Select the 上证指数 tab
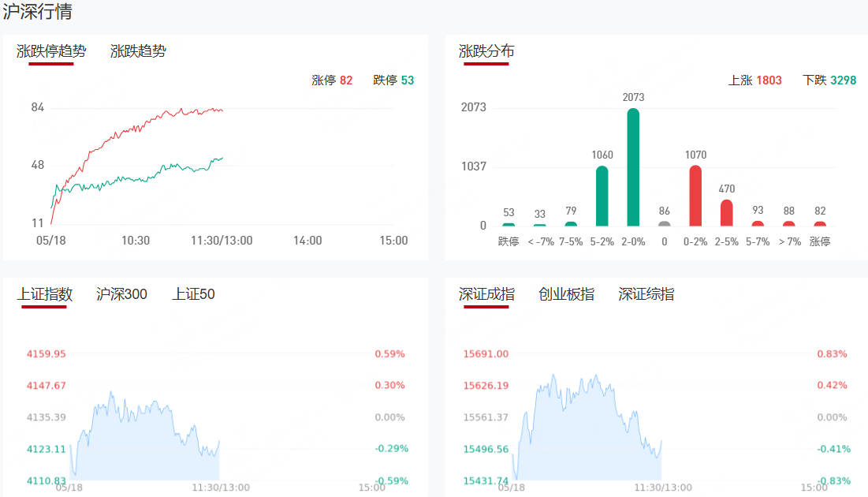This screenshot has width=868, height=497. [45, 294]
